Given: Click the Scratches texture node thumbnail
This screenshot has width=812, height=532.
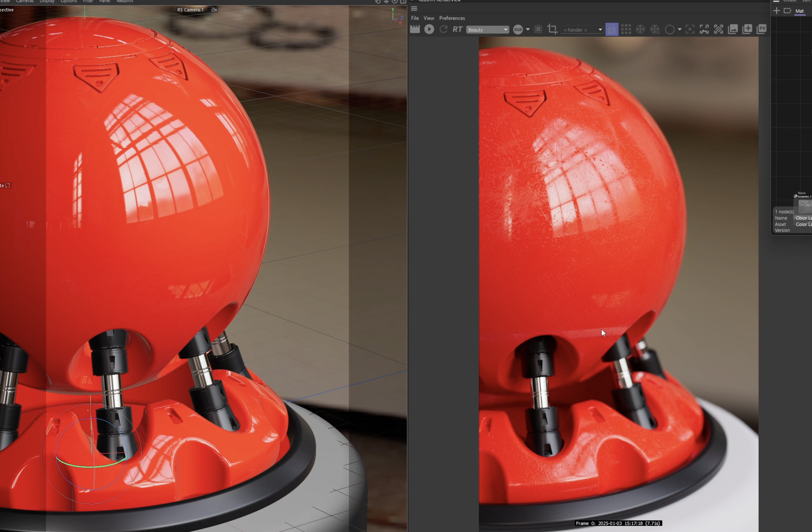Looking at the screenshot, I should click(805, 206).
